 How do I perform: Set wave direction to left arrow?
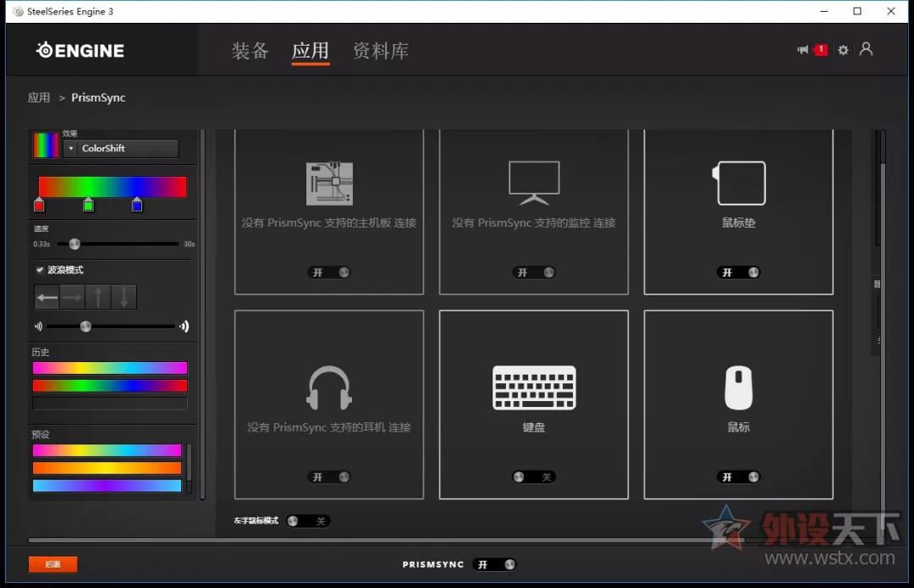coord(47,297)
